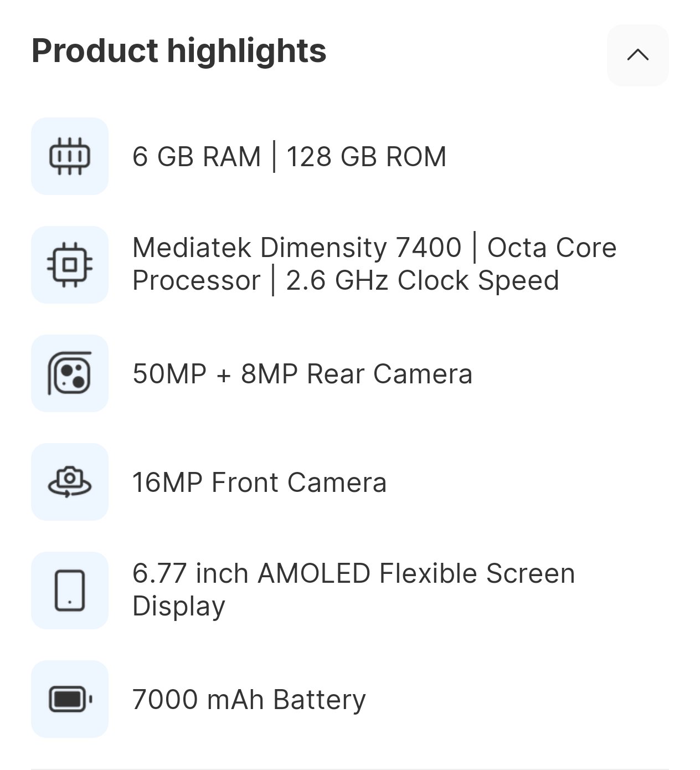700x770 pixels.
Task: Tap the 7000 mAh Battery text
Action: tap(249, 700)
